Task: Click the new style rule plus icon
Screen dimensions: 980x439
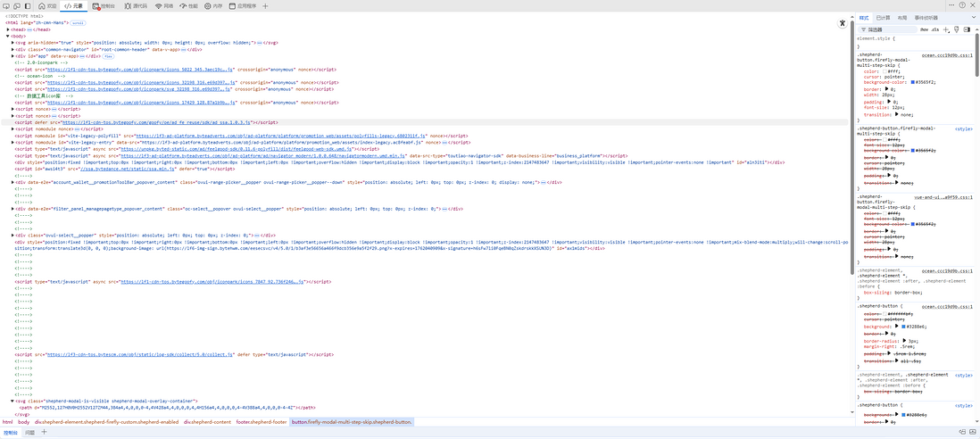Action: point(946,29)
